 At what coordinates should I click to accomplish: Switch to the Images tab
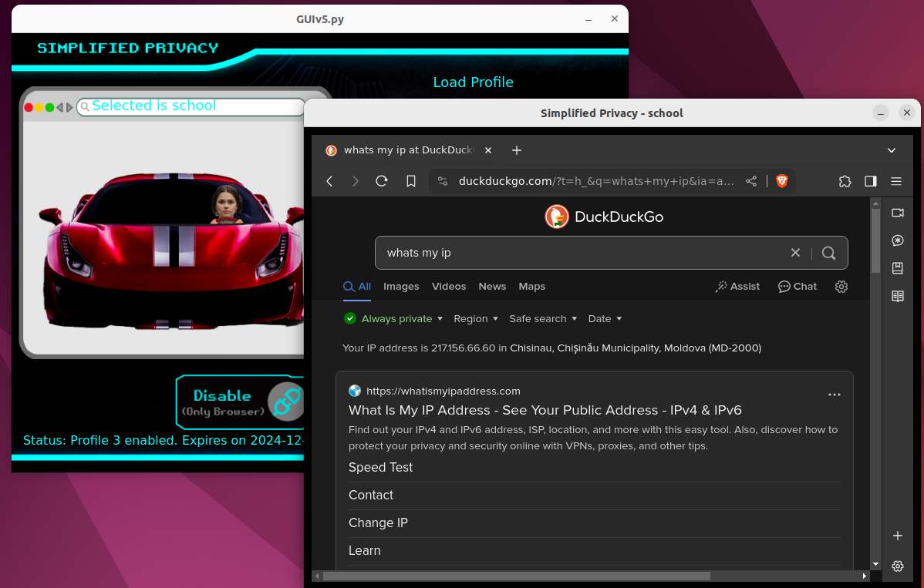tap(401, 287)
